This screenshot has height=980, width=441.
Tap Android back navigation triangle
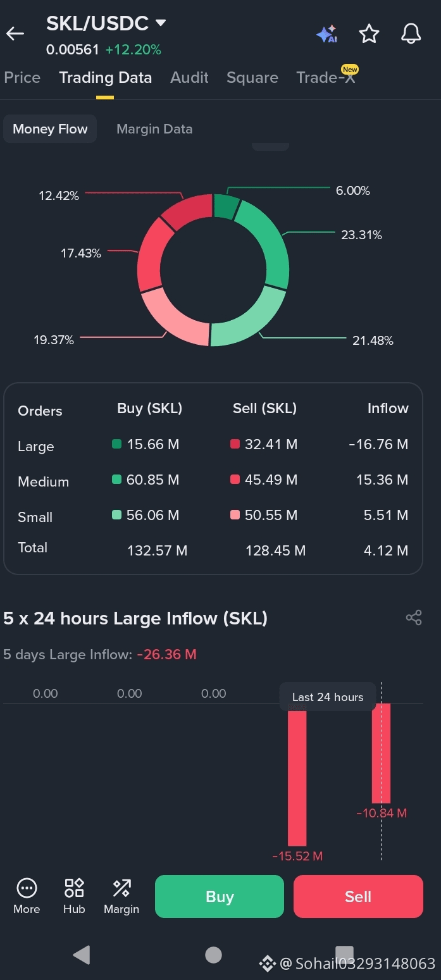point(82,954)
